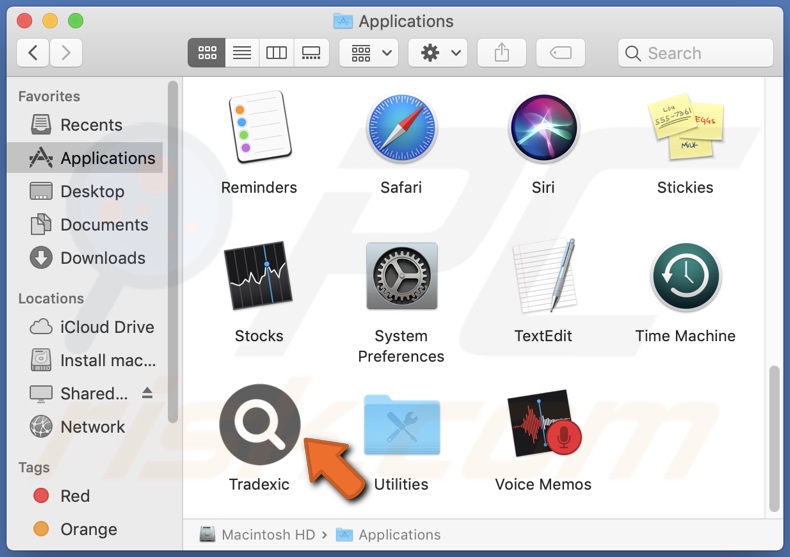Image resolution: width=790 pixels, height=557 pixels.
Task: Select the Tradexic app icon
Action: pyautogui.click(x=260, y=424)
